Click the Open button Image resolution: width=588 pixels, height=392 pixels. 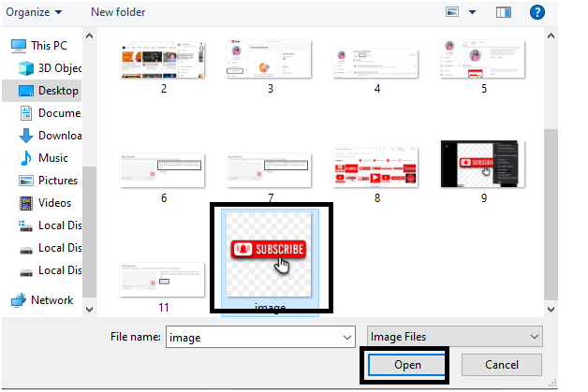pos(407,365)
